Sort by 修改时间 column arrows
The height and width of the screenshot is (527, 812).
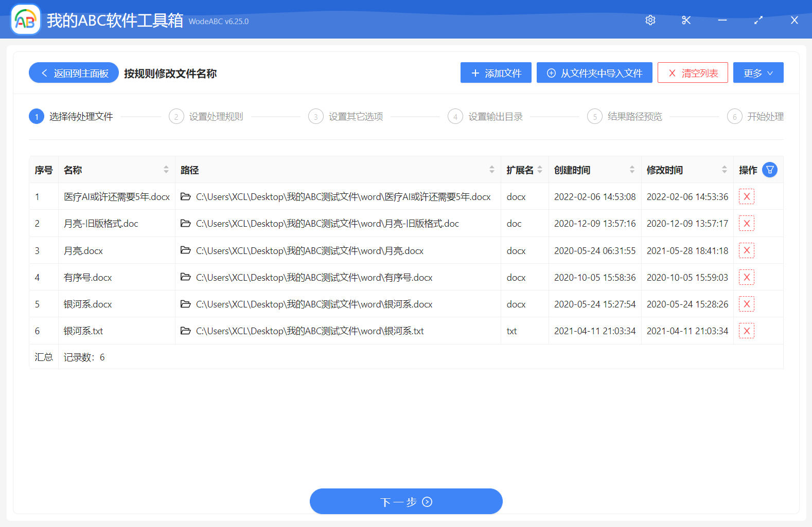click(725, 170)
